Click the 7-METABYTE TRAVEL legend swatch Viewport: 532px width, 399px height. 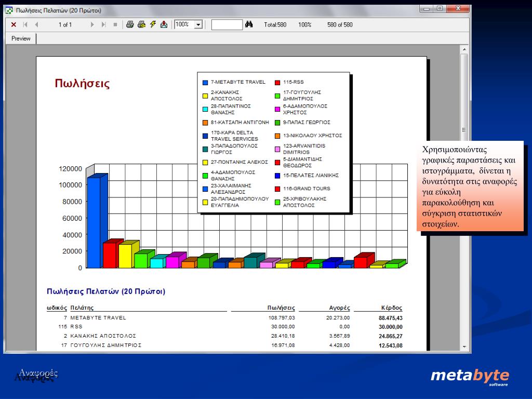point(205,83)
